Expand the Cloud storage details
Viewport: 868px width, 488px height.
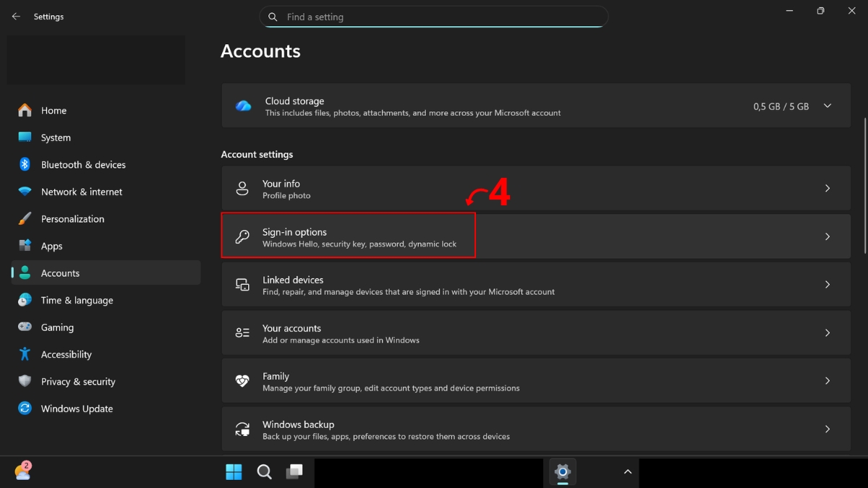click(827, 106)
